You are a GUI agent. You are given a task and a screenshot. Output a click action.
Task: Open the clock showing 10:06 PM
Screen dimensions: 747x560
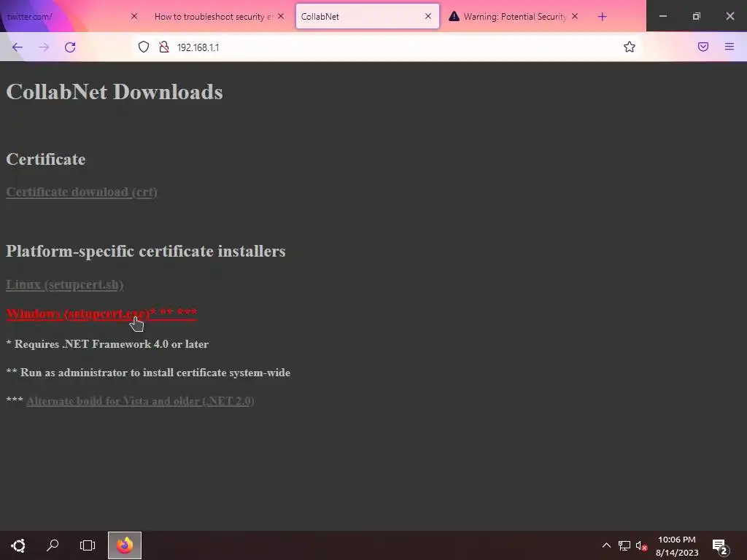click(676, 545)
